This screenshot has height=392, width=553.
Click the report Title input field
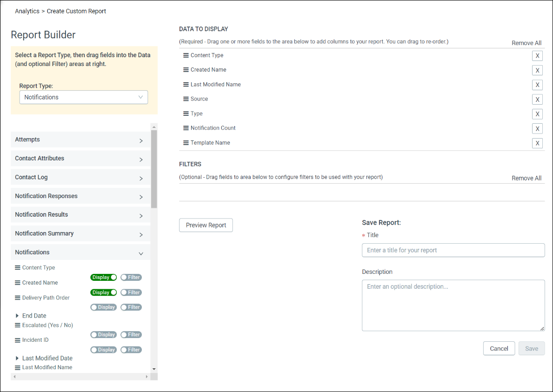point(453,250)
